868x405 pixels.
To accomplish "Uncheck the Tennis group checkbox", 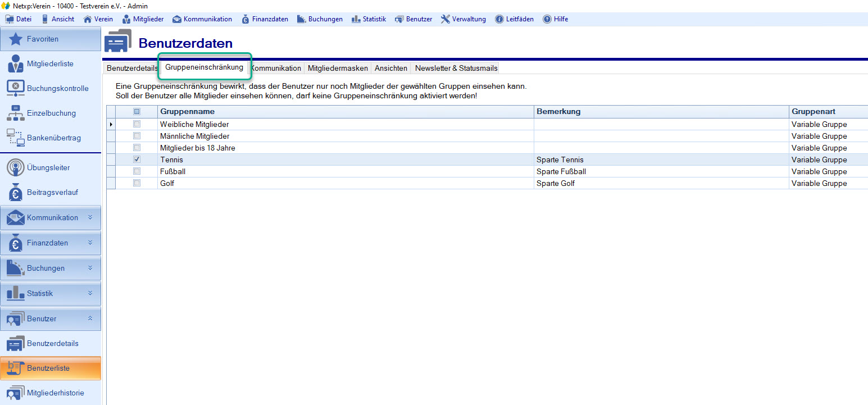I will 137,160.
